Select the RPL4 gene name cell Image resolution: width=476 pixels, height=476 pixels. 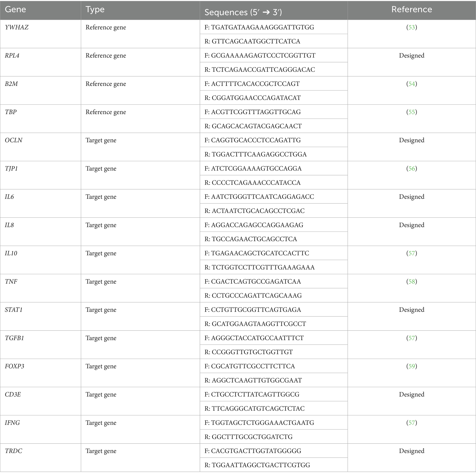(12, 56)
